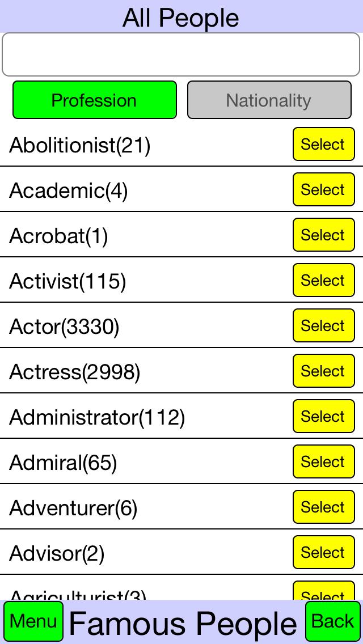The image size is (363, 644).
Task: Open the Menu button
Action: click(33, 622)
